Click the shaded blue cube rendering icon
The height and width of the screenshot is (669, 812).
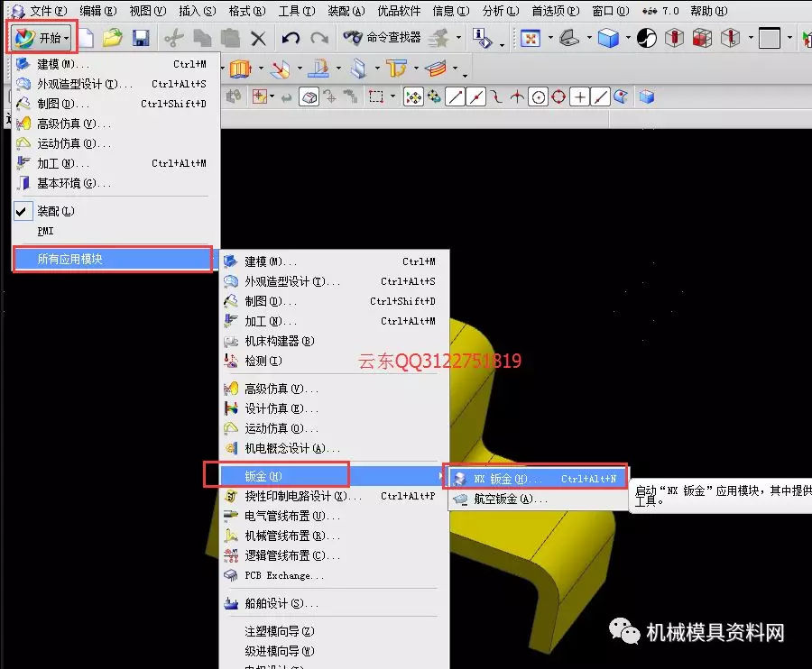[609, 38]
